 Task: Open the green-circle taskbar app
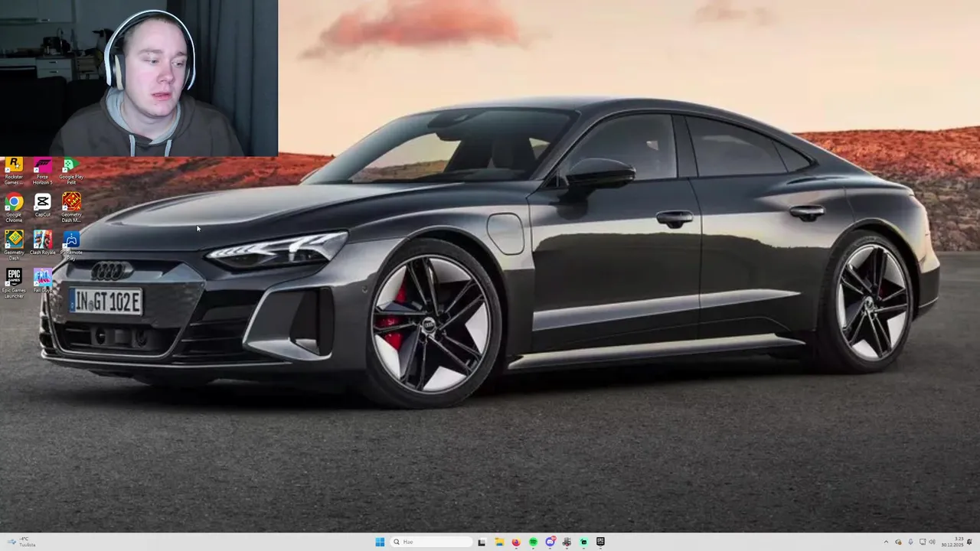583,542
